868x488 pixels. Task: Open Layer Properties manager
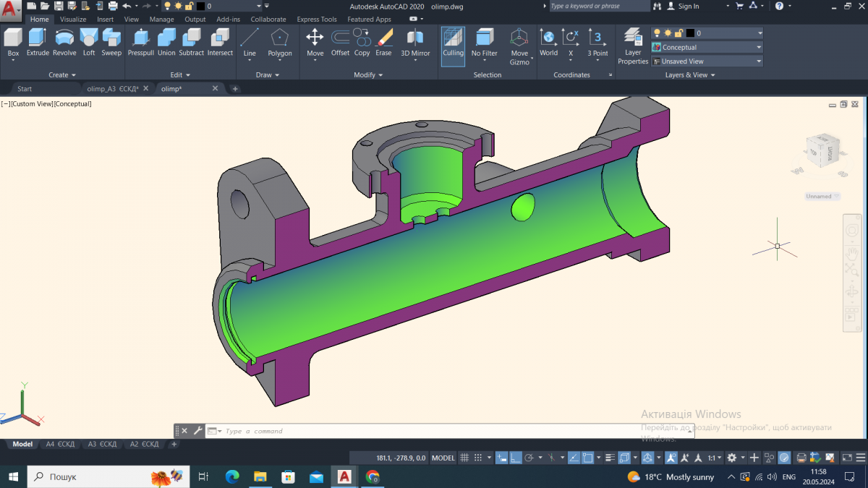click(633, 46)
